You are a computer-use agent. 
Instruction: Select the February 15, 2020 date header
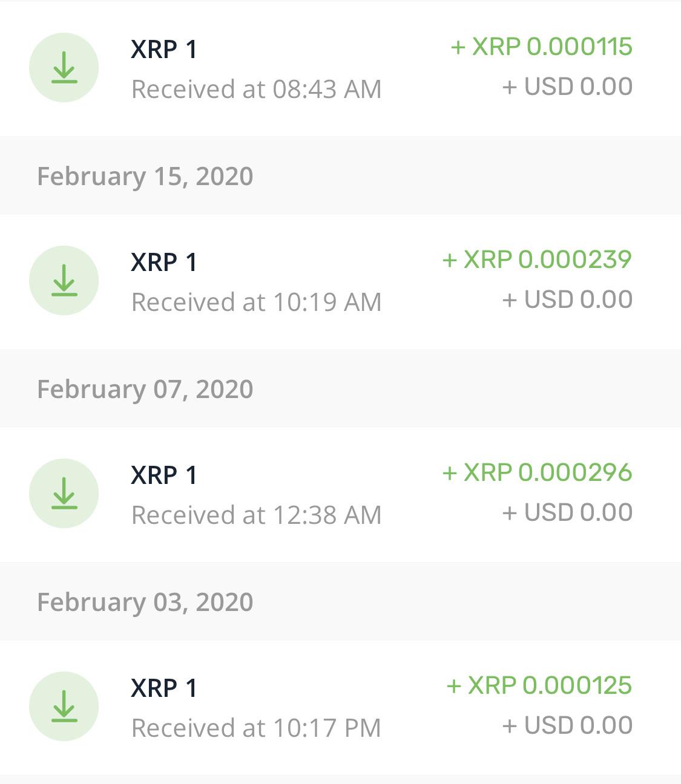click(145, 176)
